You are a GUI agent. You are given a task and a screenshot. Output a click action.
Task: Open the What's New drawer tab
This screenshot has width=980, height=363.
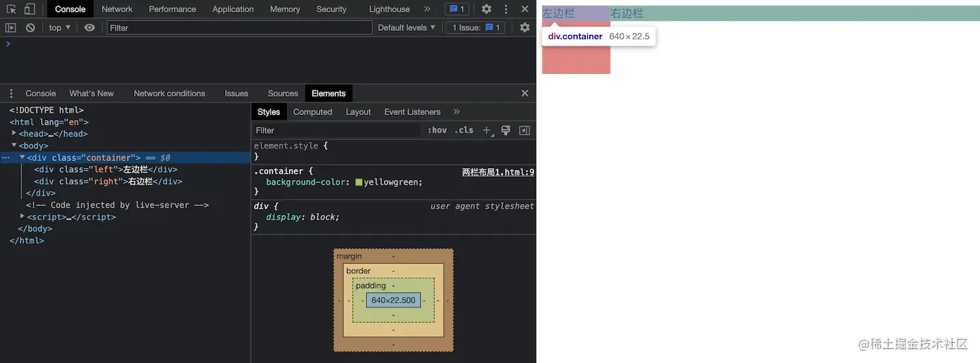(91, 93)
